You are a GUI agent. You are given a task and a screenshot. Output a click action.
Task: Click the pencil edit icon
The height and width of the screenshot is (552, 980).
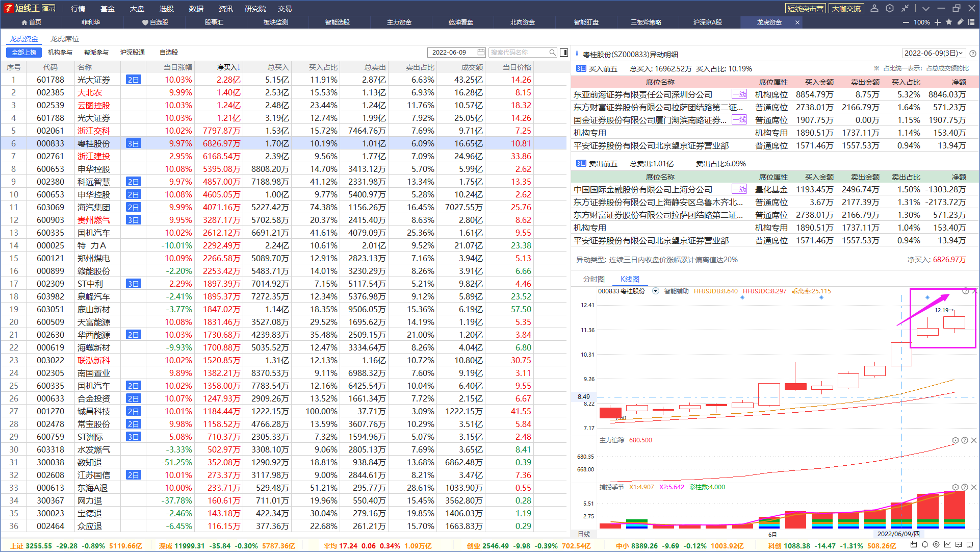pos(960,22)
